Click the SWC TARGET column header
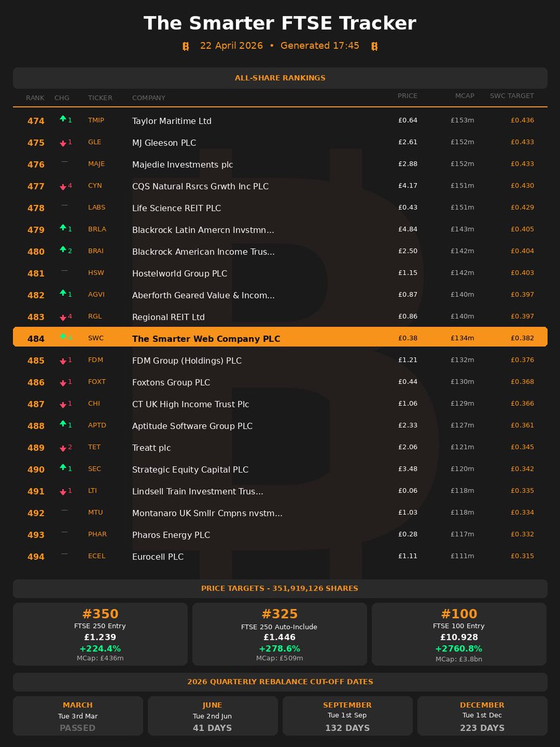560x747 pixels. [511, 96]
